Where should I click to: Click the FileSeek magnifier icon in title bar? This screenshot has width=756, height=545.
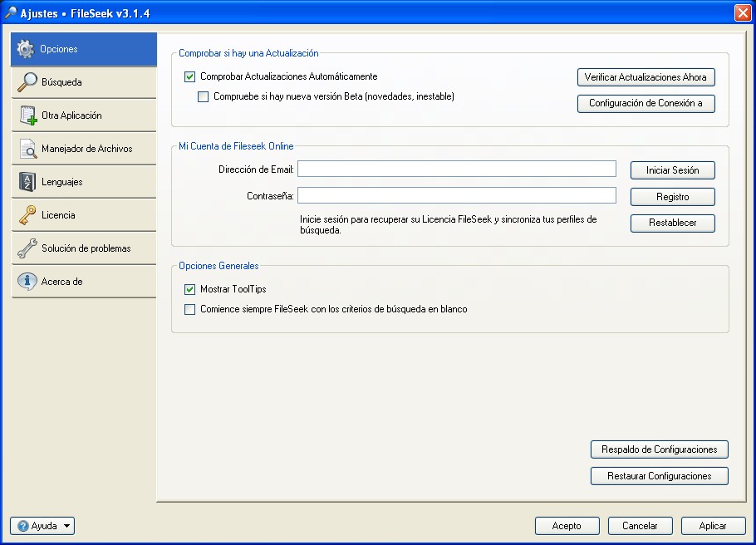click(10, 13)
